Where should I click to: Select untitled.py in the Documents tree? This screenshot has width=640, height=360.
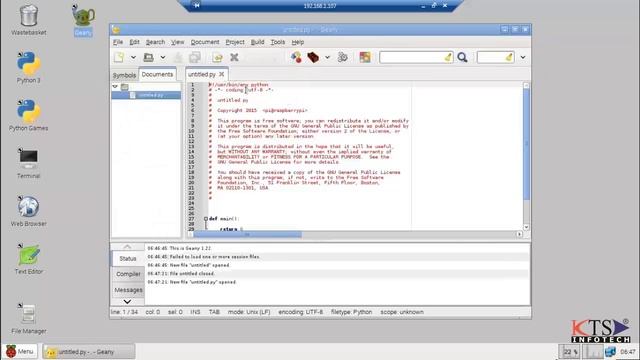tap(147, 95)
